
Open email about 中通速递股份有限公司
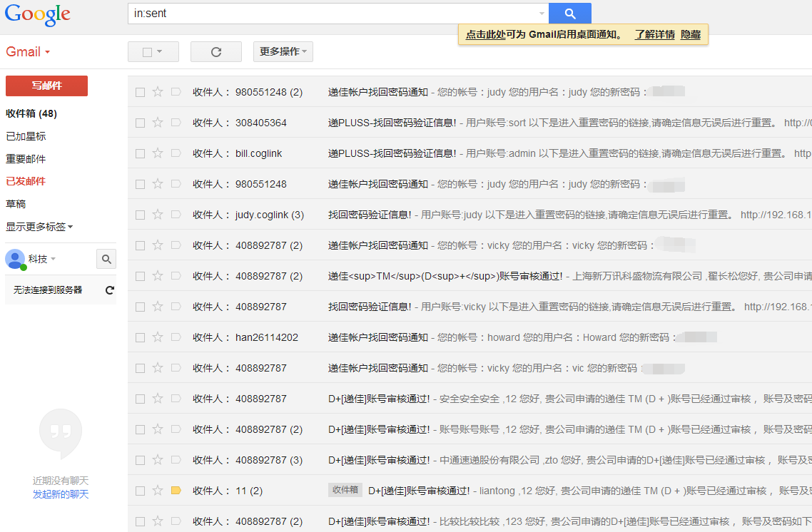point(470,460)
